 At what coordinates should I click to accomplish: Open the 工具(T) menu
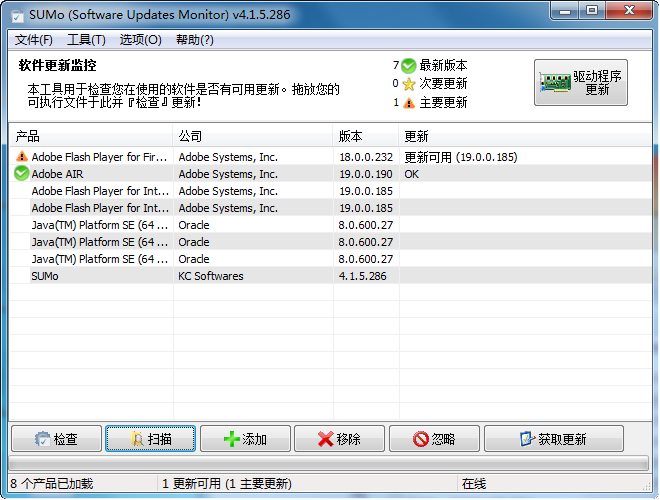click(86, 40)
